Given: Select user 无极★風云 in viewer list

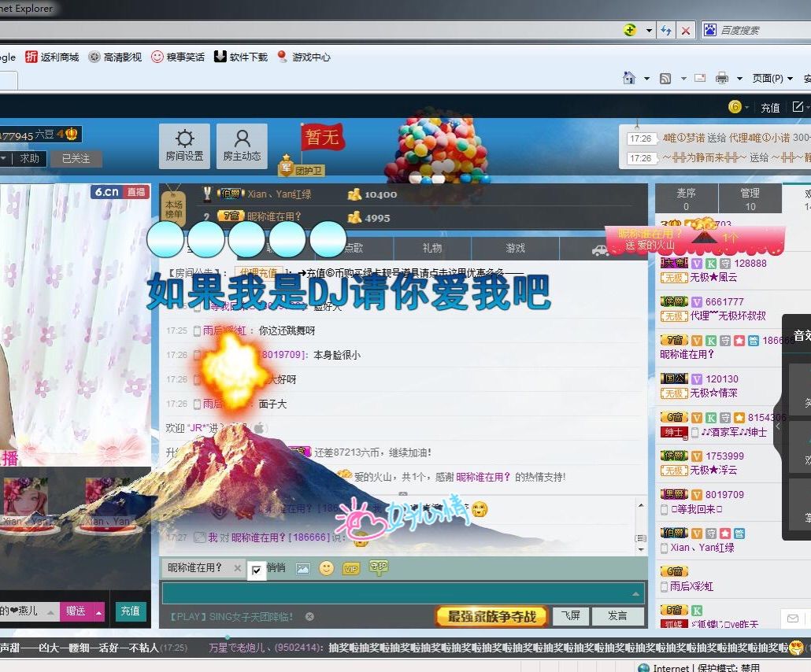Looking at the screenshot, I should pyautogui.click(x=713, y=278).
